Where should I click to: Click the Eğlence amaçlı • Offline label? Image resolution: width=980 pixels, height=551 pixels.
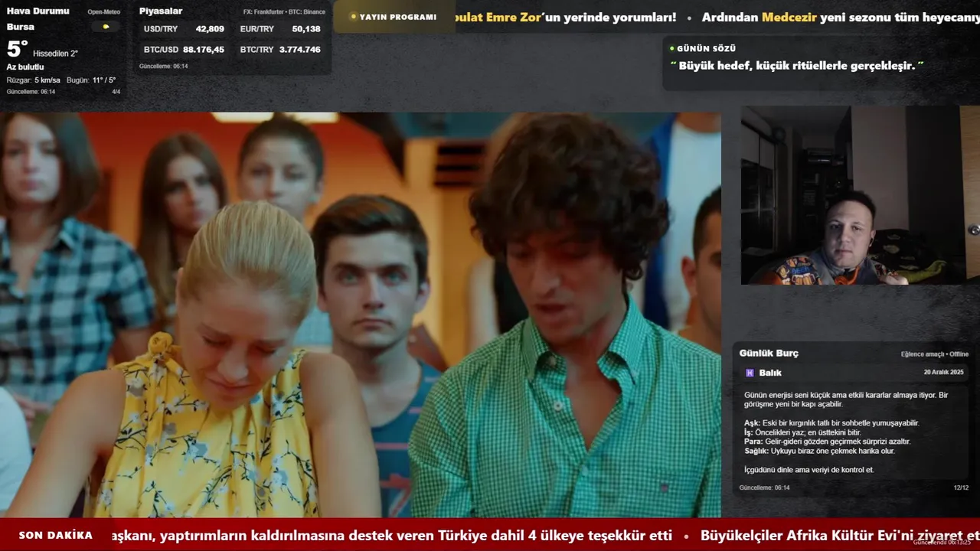[x=935, y=354]
